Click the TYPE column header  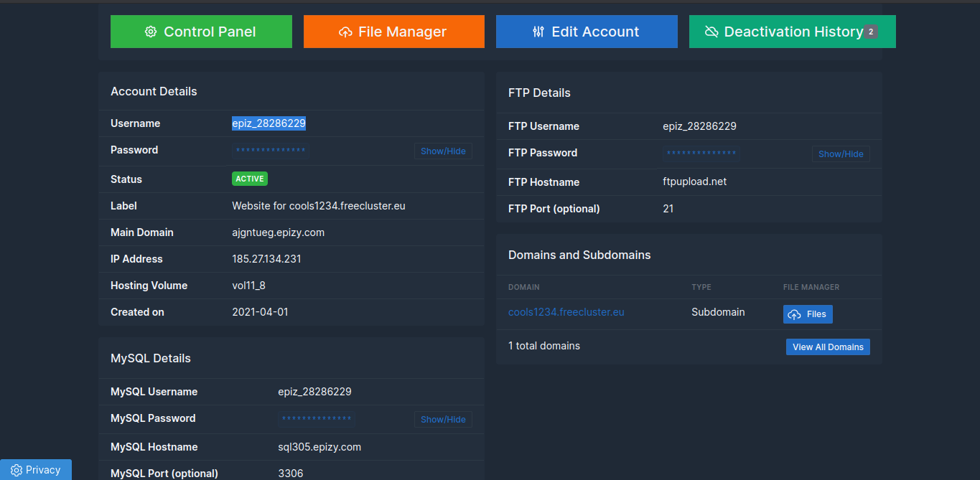701,287
